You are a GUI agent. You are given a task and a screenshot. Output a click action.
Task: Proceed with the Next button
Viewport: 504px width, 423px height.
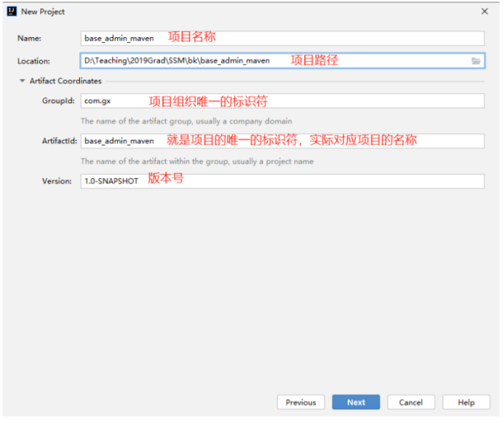(x=356, y=402)
